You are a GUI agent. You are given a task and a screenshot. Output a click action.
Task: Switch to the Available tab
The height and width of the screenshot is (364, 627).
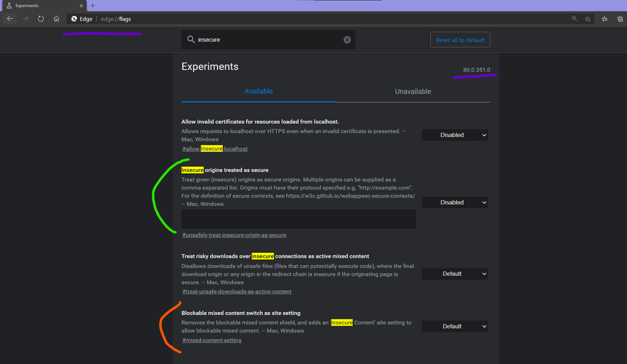(x=259, y=91)
